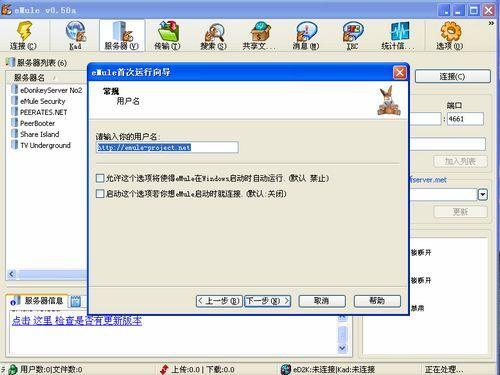Open the server.met URL dropdown arrow

(x=483, y=194)
